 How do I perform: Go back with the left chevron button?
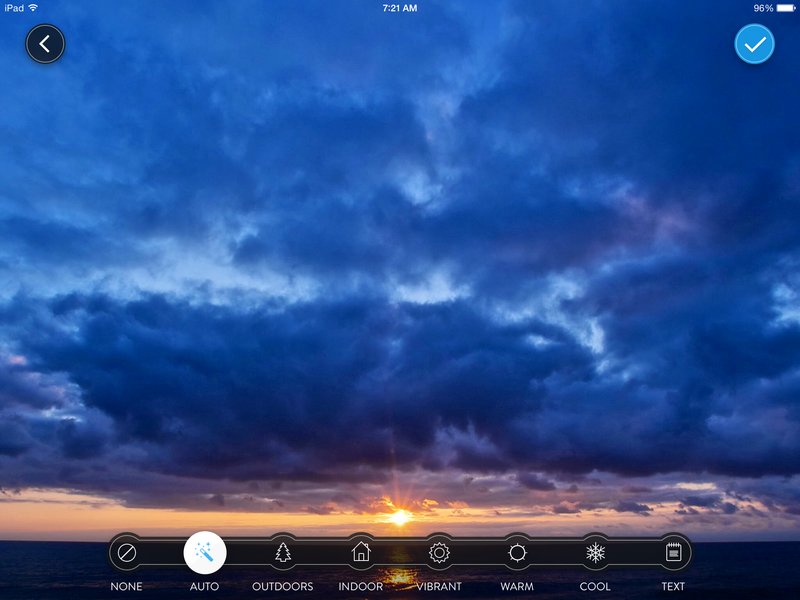[45, 44]
